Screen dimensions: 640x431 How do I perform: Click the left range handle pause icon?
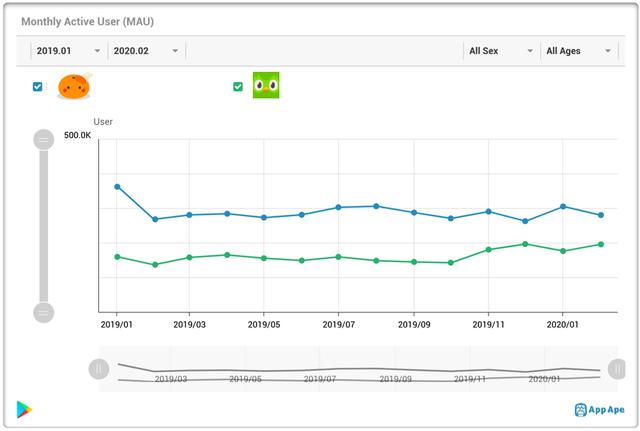tap(98, 368)
